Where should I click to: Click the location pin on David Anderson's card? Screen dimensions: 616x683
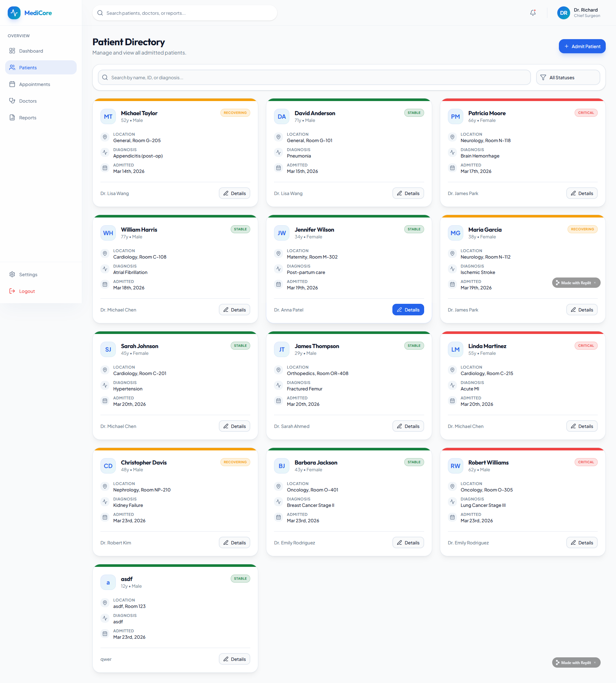[x=278, y=137]
